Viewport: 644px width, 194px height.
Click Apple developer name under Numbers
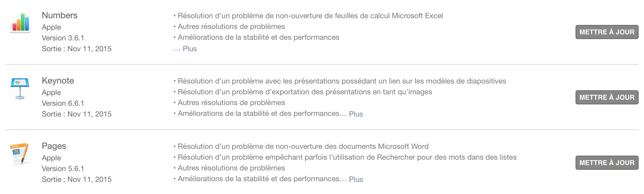(51, 27)
